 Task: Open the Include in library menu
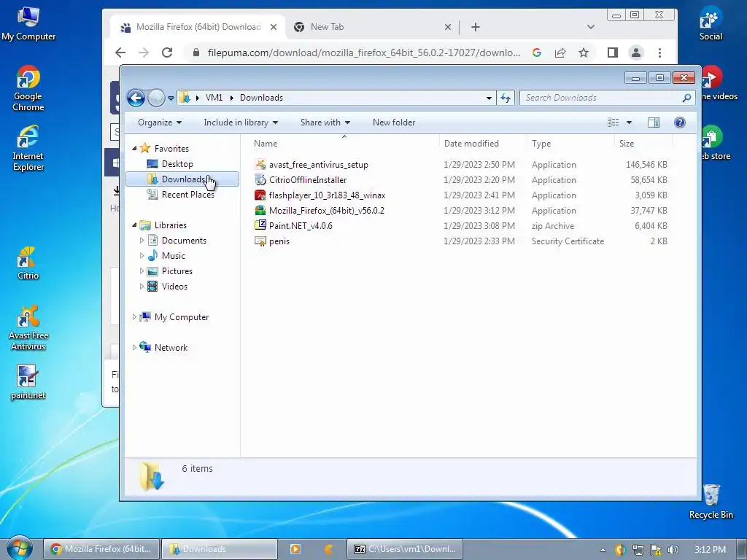(x=241, y=122)
